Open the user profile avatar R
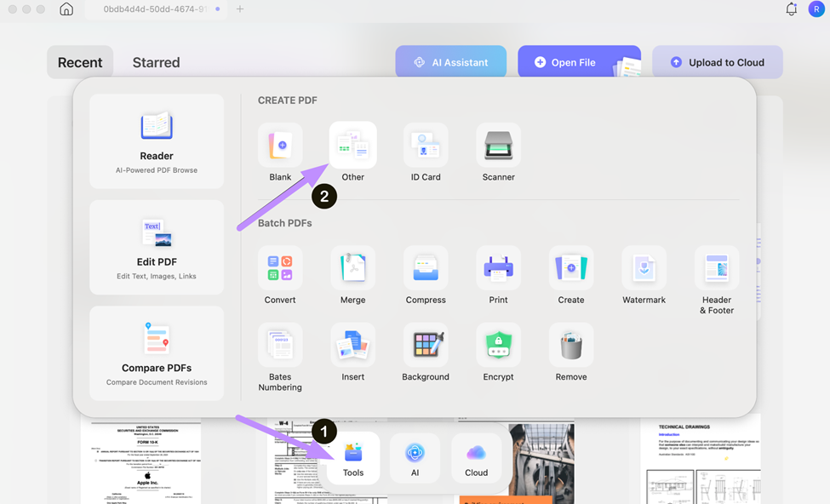Screen dimensions: 830x504 point(816,9)
